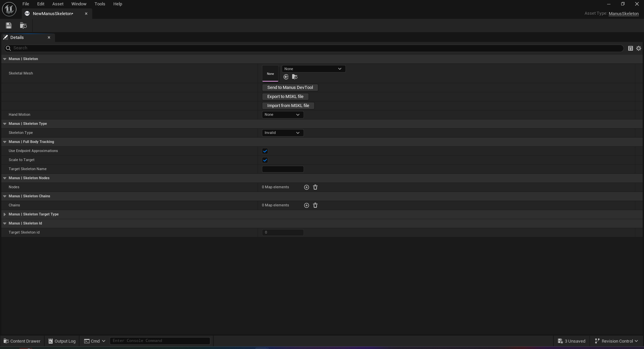Click the use selected asset arrow icon
The width and height of the screenshot is (644, 349).
pyautogui.click(x=286, y=77)
